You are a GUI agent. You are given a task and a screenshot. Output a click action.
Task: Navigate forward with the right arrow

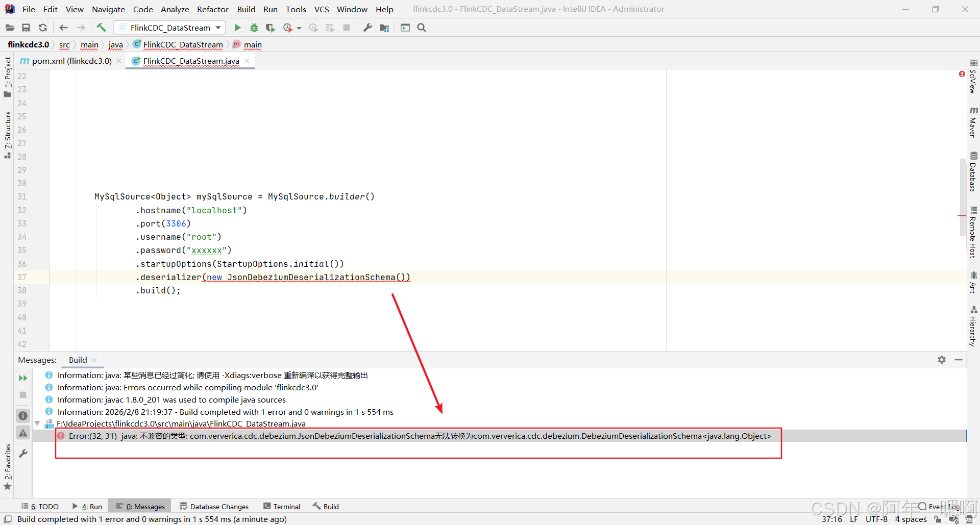pyautogui.click(x=81, y=28)
